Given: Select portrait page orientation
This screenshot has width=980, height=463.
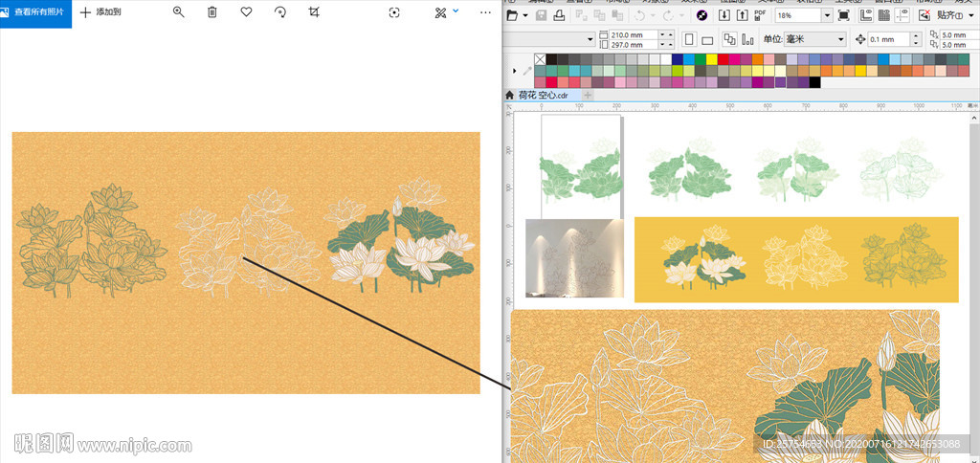Looking at the screenshot, I should point(688,39).
